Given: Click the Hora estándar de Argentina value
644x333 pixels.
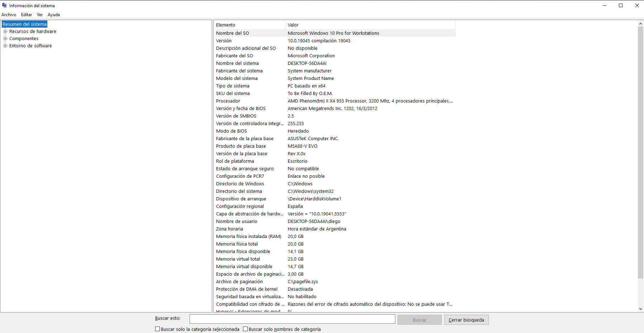Looking at the screenshot, I should [x=317, y=229].
